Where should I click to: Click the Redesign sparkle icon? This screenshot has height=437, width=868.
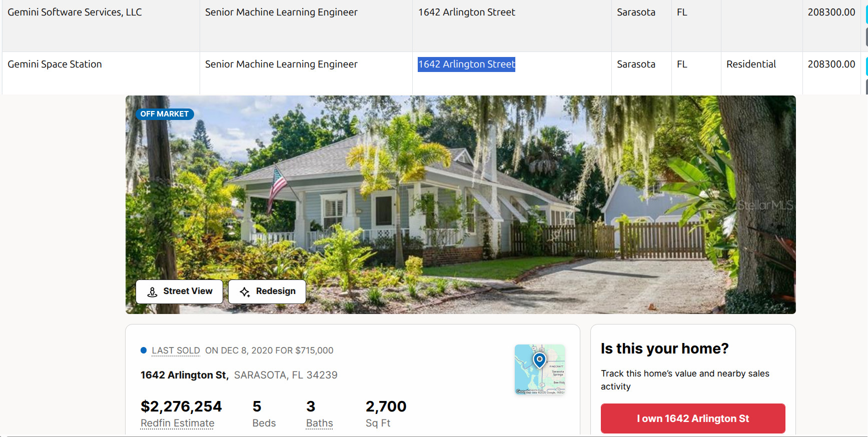[245, 292]
